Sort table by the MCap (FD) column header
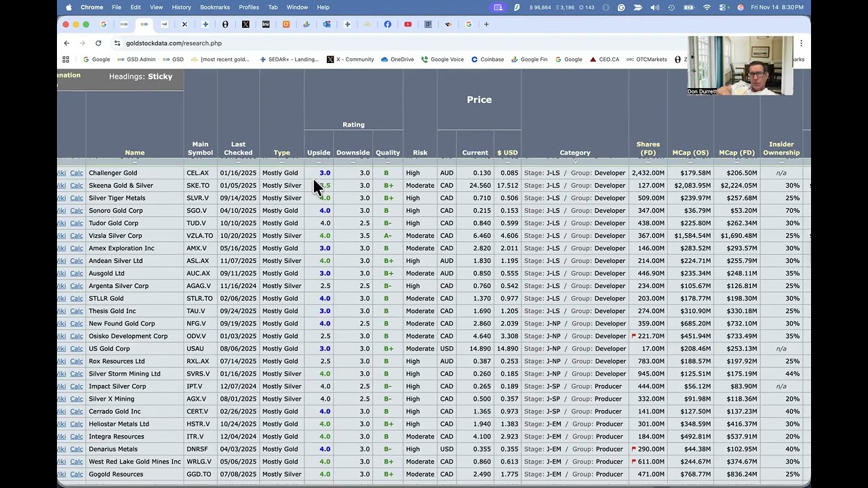Screen dimensions: 868x488 [737, 152]
